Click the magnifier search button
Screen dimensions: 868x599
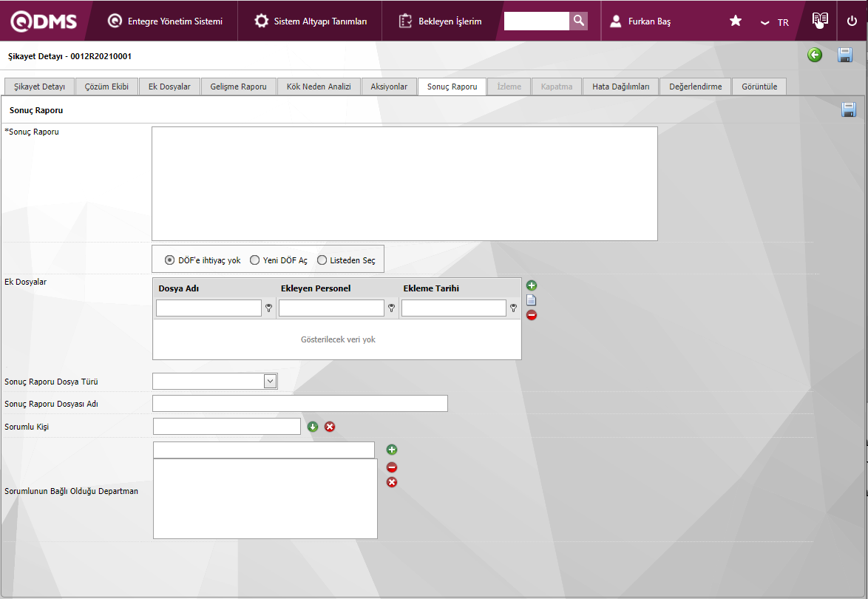(578, 21)
